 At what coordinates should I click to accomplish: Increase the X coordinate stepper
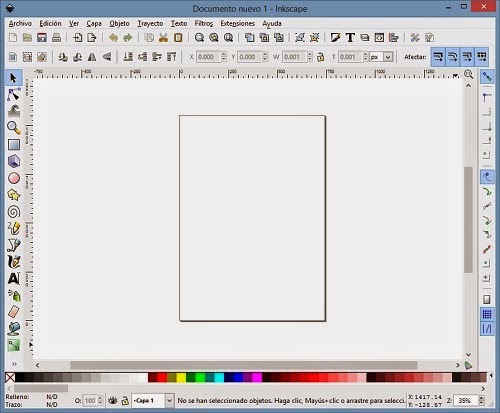click(224, 54)
